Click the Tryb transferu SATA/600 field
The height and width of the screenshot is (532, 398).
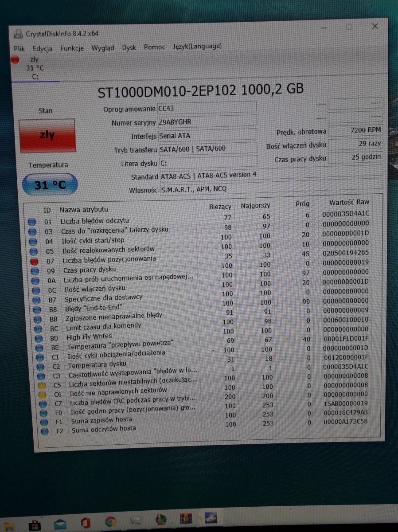click(207, 148)
